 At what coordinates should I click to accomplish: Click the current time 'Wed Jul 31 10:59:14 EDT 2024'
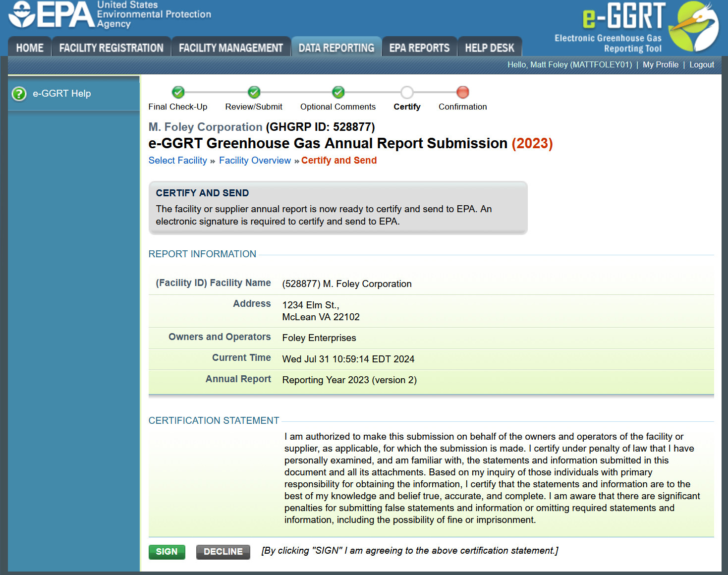tap(348, 359)
